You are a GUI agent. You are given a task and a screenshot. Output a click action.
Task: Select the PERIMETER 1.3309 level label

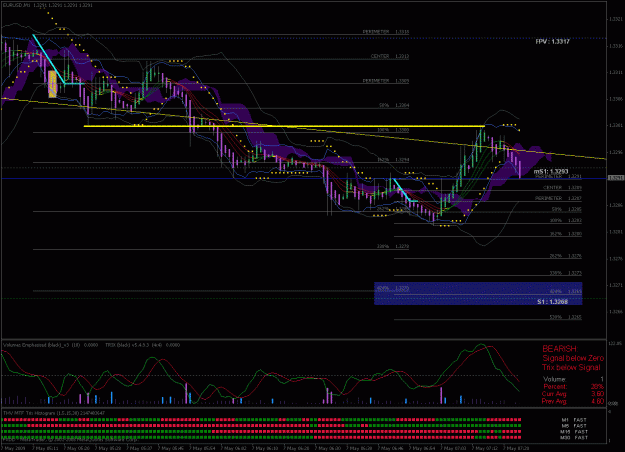tap(386, 81)
